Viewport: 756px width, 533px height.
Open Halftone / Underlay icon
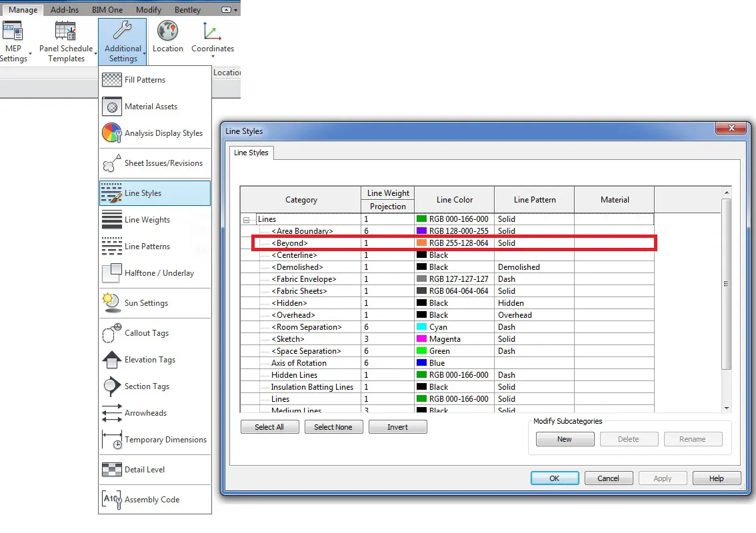tap(112, 272)
